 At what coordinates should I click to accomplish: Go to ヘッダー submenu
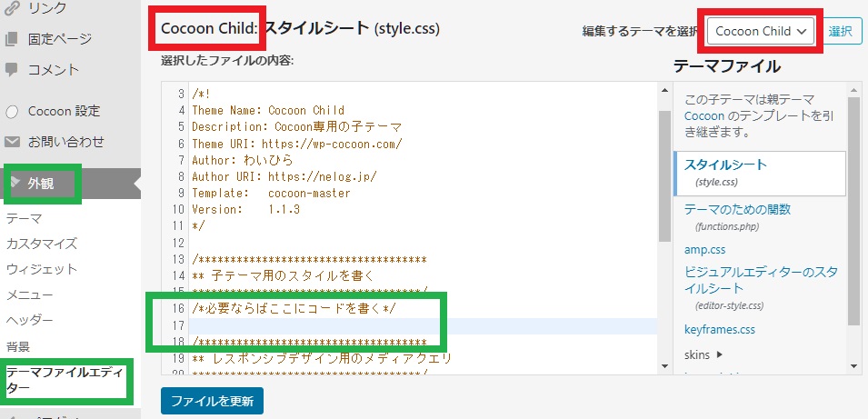(x=30, y=321)
